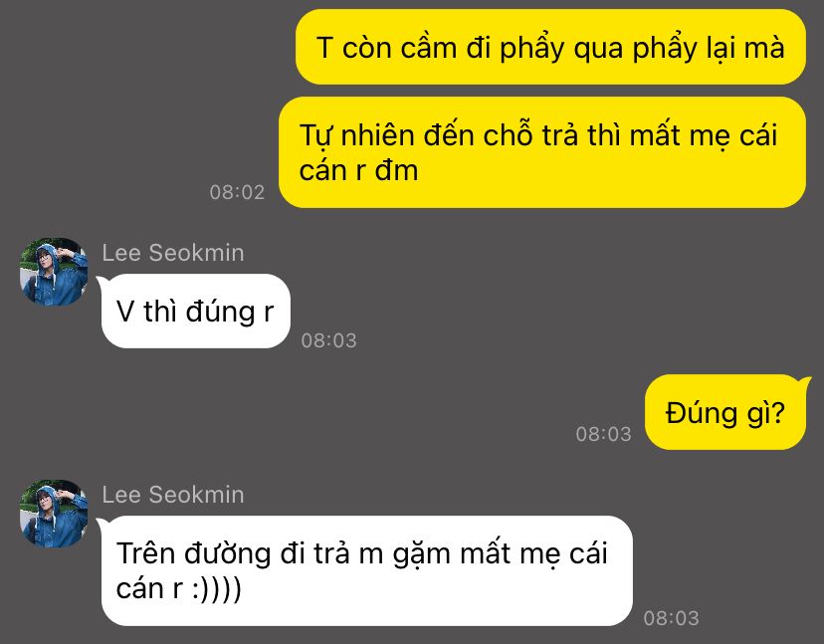Tap Lee Seokmin's lower profile avatar

click(x=54, y=513)
